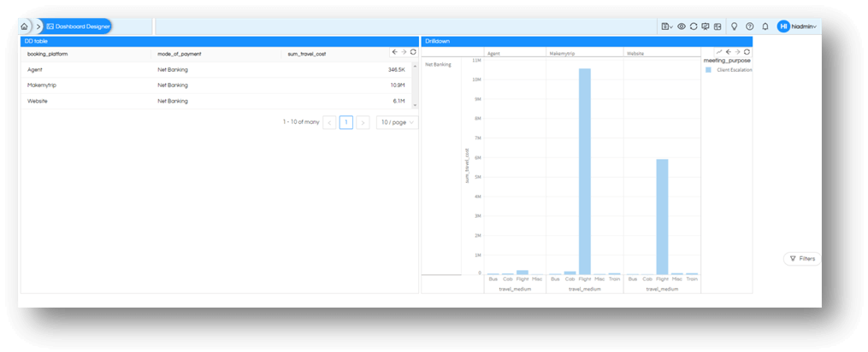This screenshot has height=352, width=868.
Task: Click the 6.1M cost value
Action: tap(399, 101)
